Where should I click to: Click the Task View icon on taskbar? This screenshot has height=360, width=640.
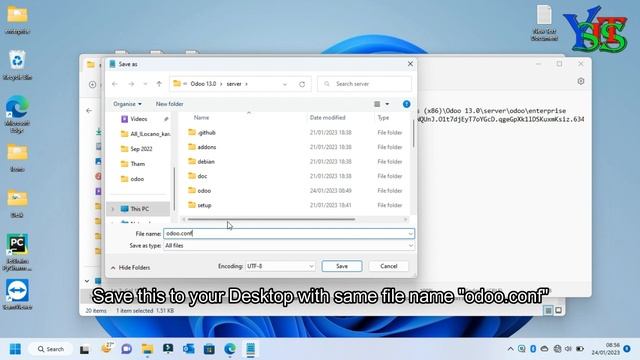click(84, 349)
